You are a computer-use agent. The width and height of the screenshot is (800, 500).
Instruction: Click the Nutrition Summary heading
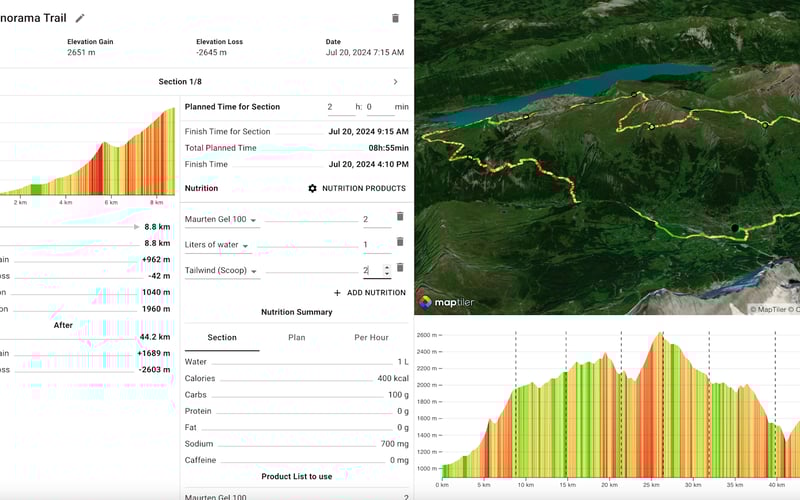[296, 312]
